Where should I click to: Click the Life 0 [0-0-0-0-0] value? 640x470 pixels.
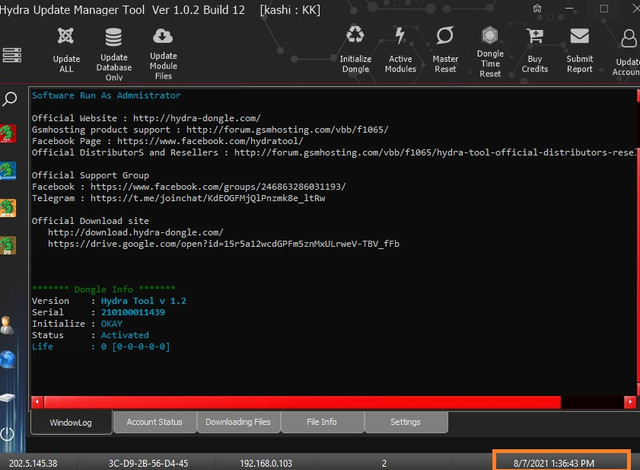[136, 347]
